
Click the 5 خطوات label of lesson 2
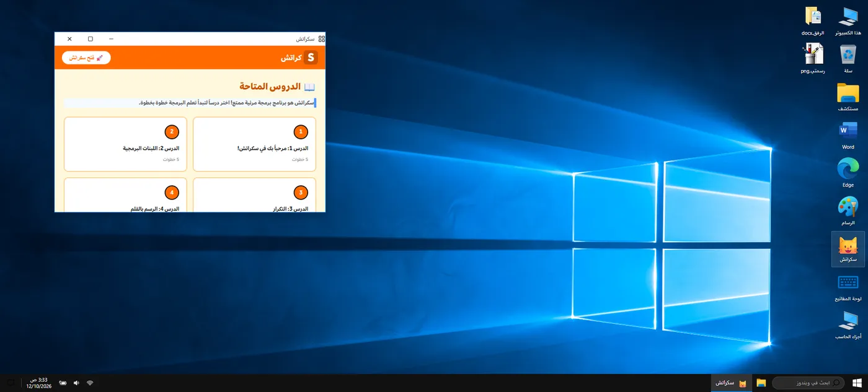coord(171,160)
